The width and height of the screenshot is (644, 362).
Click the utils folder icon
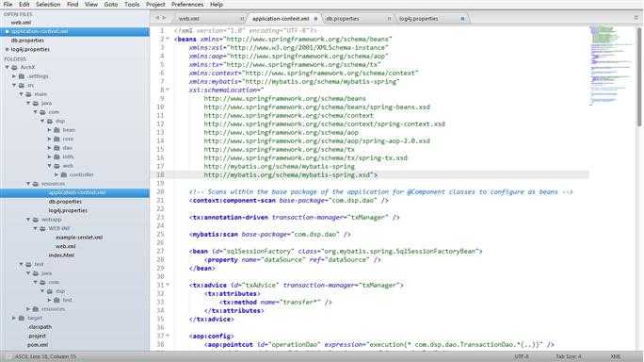(x=56, y=156)
